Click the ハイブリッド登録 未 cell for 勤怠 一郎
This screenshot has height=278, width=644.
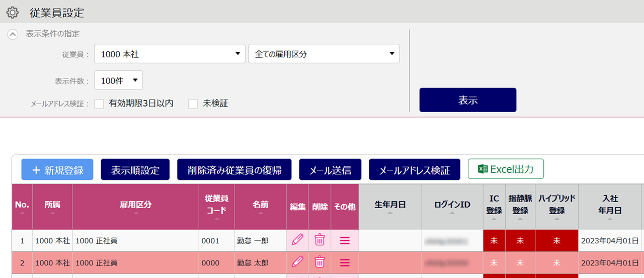click(556, 241)
